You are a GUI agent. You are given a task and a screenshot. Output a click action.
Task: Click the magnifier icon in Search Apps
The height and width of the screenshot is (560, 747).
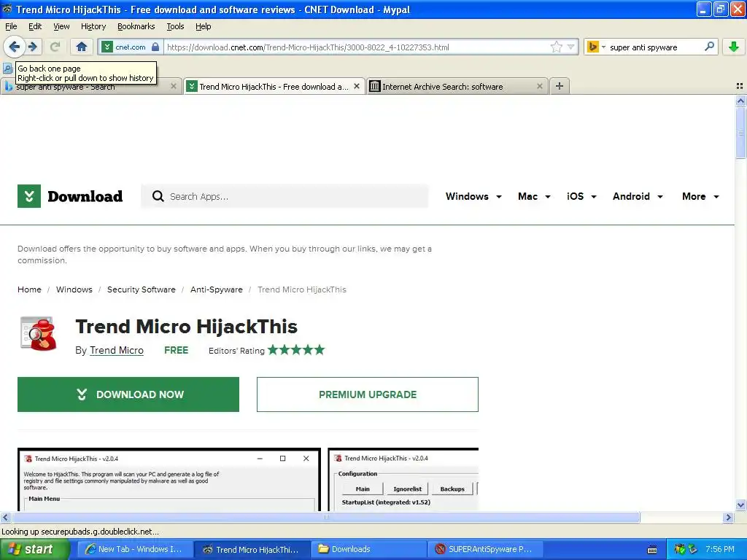point(158,196)
